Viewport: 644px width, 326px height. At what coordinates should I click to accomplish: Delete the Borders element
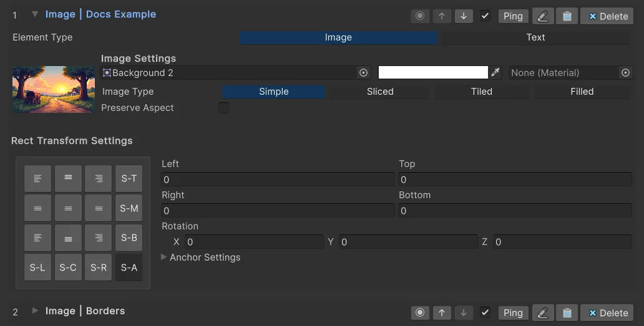coord(607,312)
